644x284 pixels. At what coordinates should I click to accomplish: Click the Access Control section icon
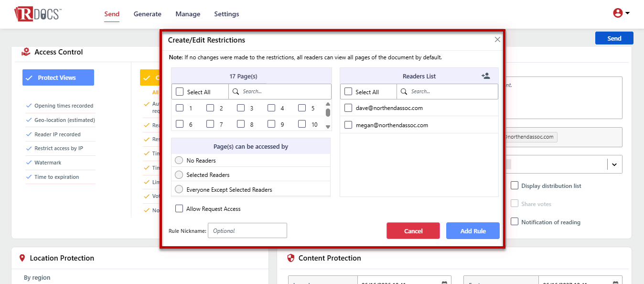coord(26,52)
